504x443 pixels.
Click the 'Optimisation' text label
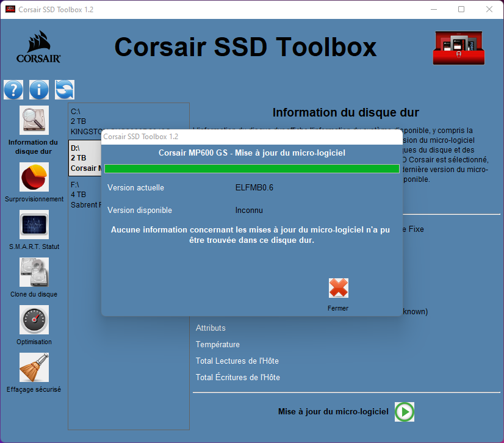tap(34, 342)
